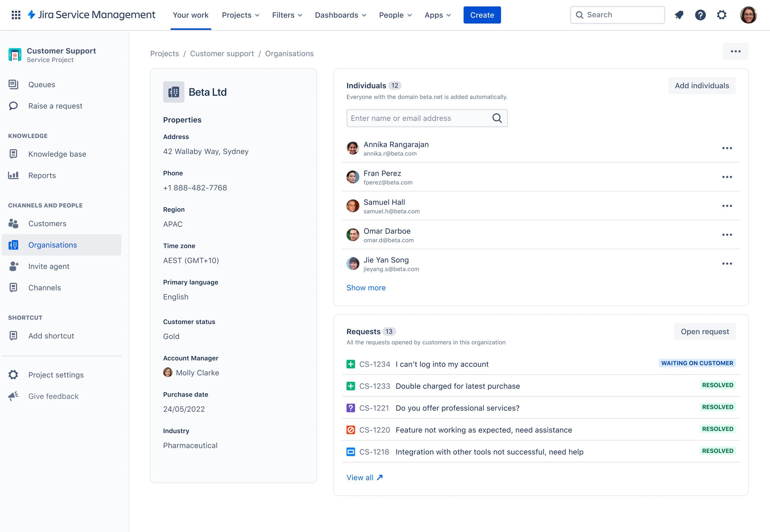This screenshot has height=532, width=770.
Task: Open Queues in the sidebar
Action: pos(42,85)
